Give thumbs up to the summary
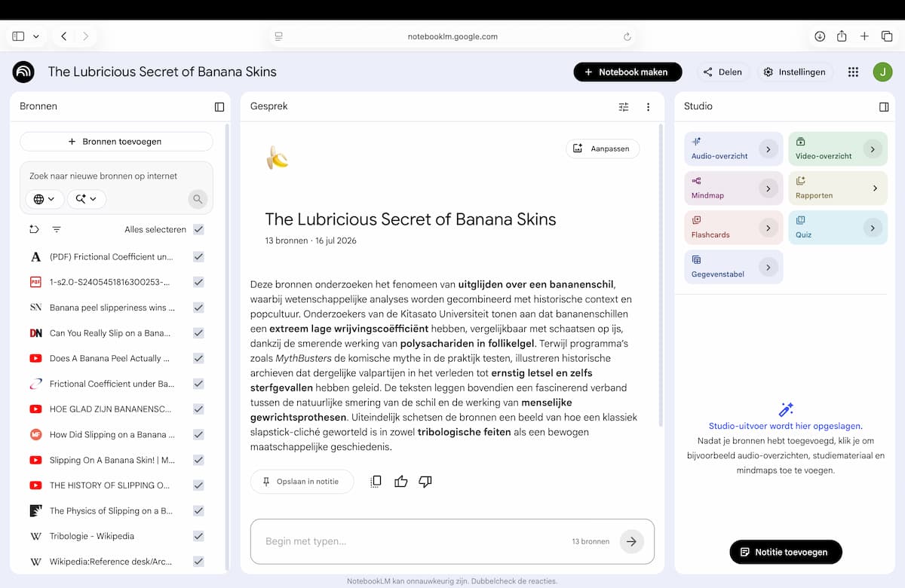 pos(400,482)
